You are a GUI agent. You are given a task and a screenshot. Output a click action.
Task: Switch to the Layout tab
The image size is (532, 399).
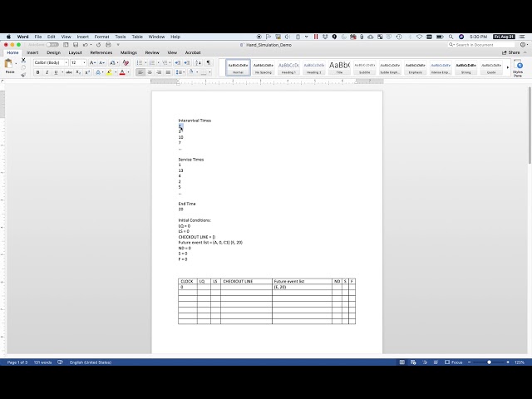pos(75,52)
